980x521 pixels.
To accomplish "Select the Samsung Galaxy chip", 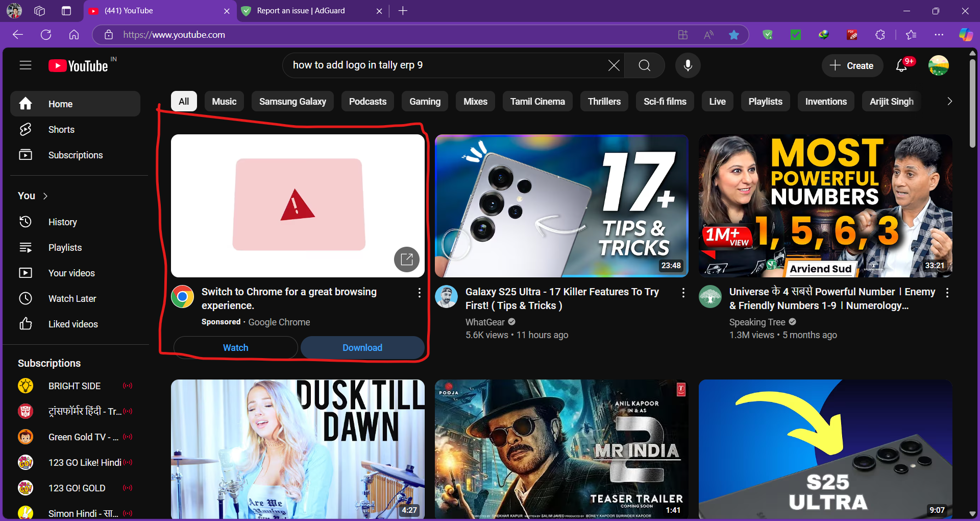I will click(x=292, y=101).
